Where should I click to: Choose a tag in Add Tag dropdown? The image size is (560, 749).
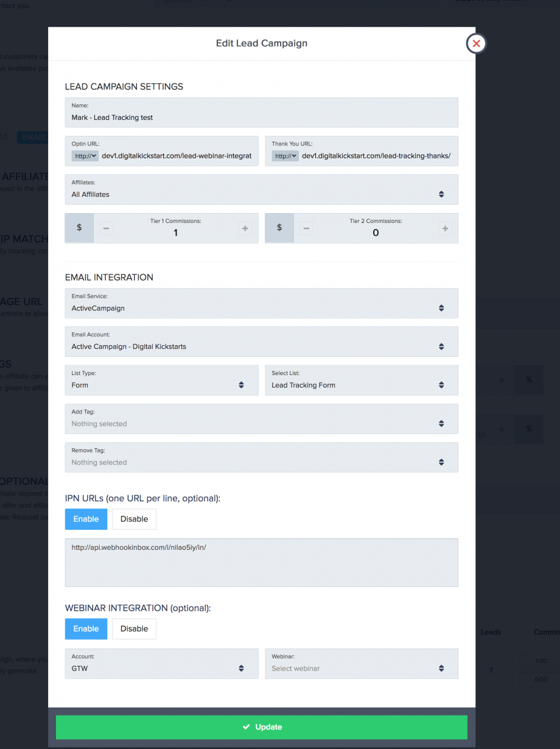point(261,419)
